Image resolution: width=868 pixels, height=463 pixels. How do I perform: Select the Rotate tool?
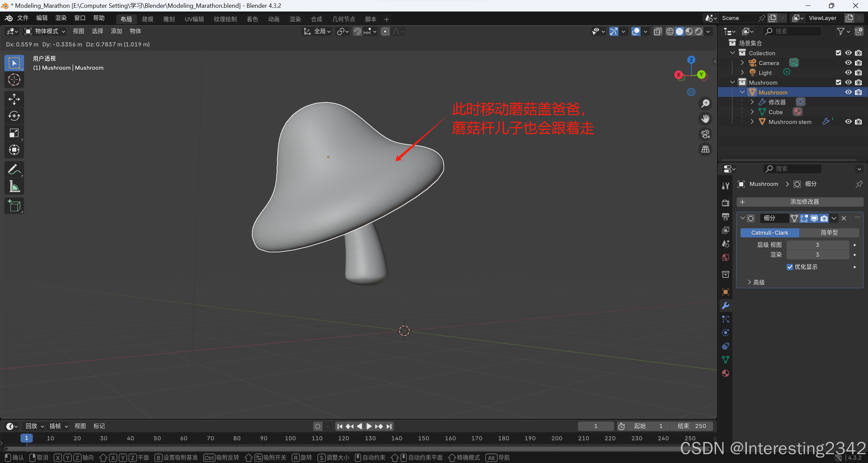(14, 116)
